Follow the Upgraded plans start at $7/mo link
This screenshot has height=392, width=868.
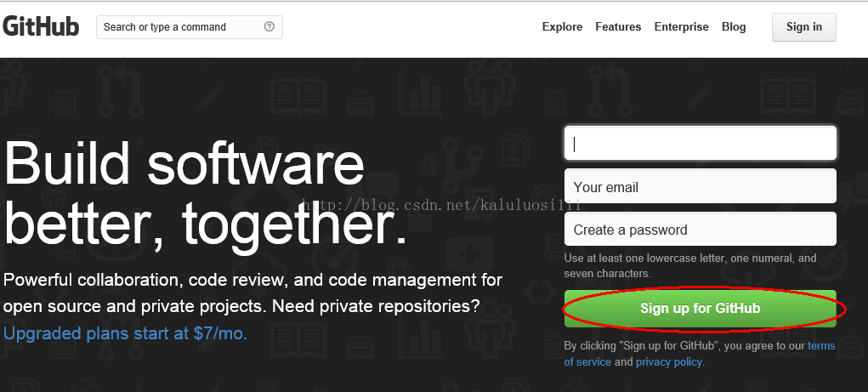[125, 333]
